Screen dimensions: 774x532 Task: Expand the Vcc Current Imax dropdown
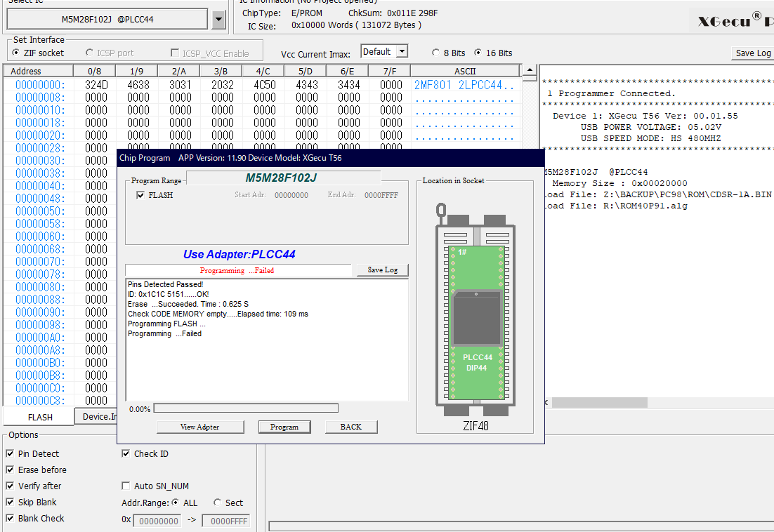tap(401, 51)
